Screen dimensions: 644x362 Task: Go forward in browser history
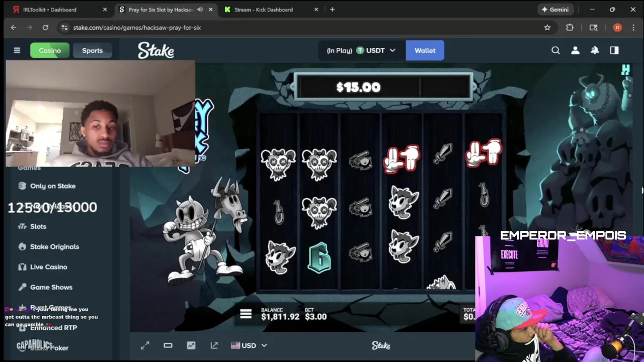pyautogui.click(x=29, y=28)
